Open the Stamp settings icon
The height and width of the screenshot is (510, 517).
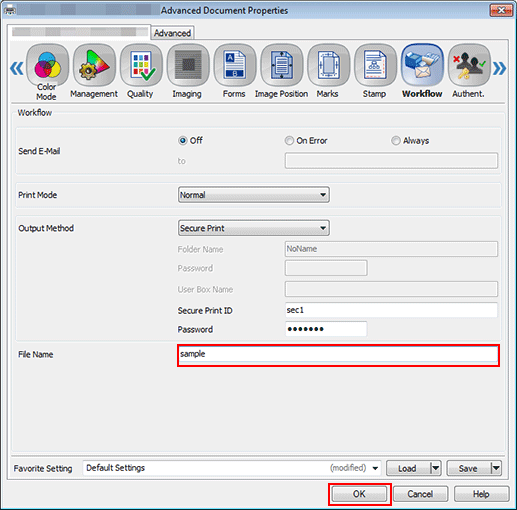coord(375,65)
